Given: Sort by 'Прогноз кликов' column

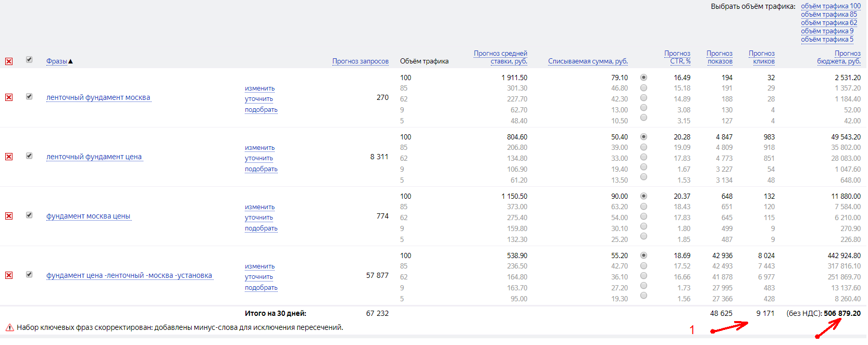Looking at the screenshot, I should point(762,57).
